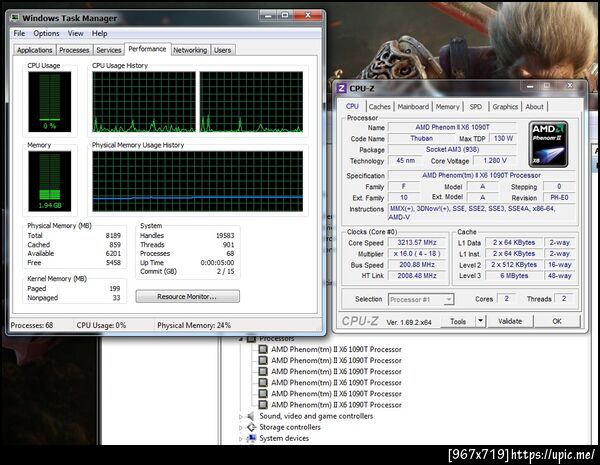Open the File menu in Task Manager
The image size is (600, 465).
click(x=19, y=33)
